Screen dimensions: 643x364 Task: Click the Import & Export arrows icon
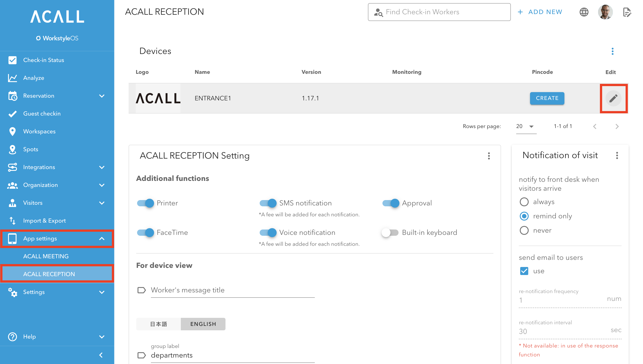pos(12,221)
